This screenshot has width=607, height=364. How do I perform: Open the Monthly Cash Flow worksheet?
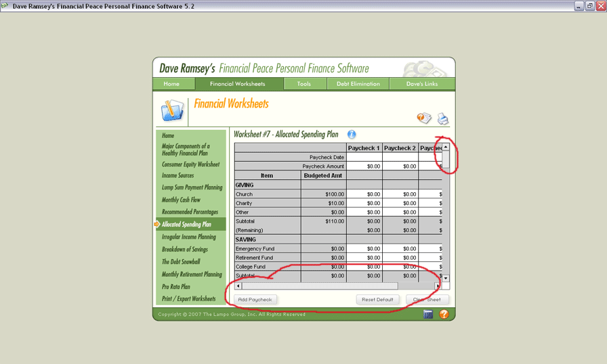[181, 200]
